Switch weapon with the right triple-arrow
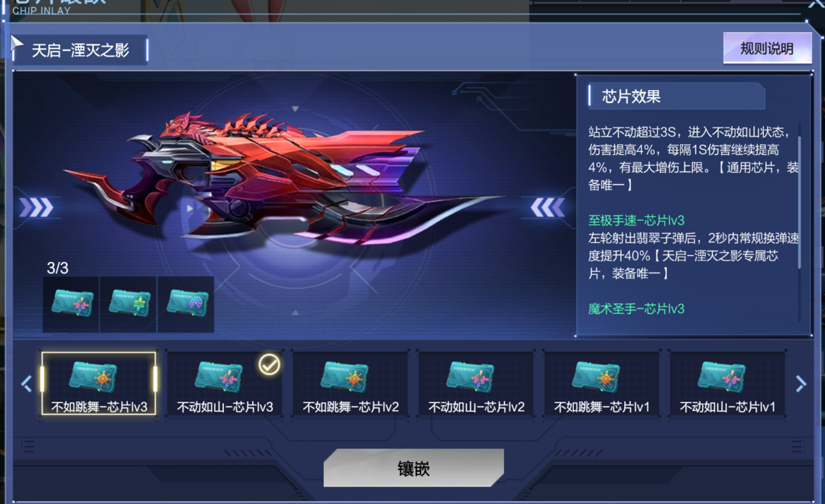 pos(548,207)
